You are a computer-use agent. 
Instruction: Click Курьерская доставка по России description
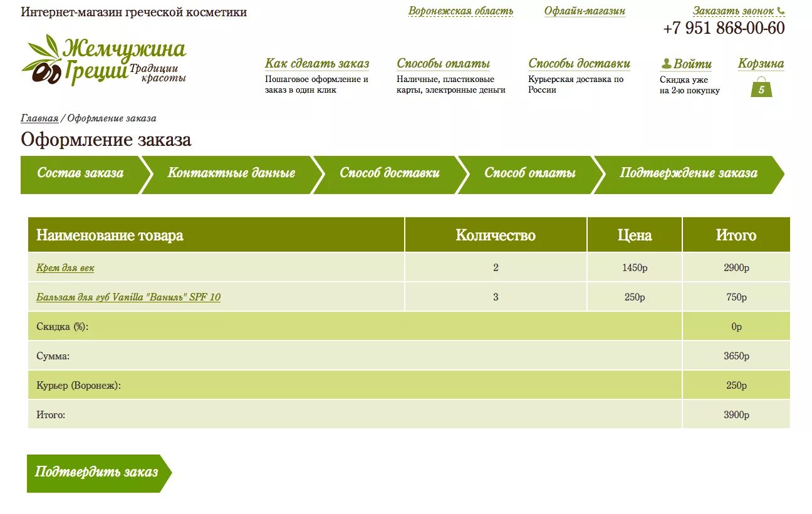tap(576, 85)
